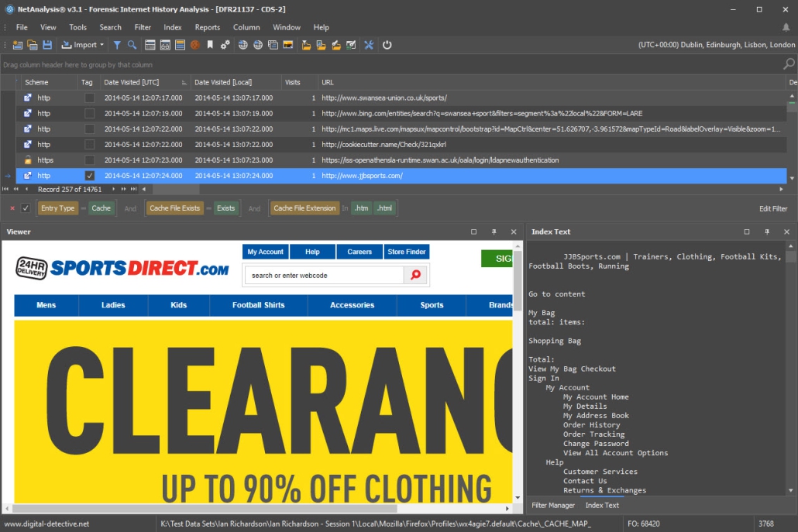Open the Filter menu

(143, 27)
